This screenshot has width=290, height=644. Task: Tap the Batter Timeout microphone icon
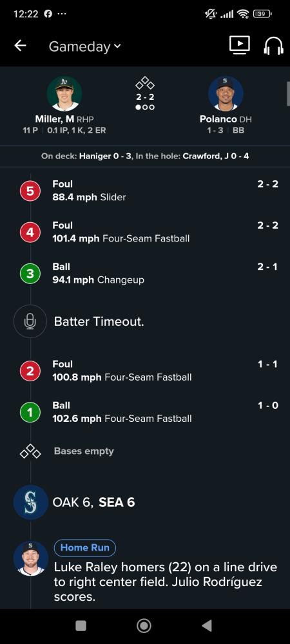[30, 321]
